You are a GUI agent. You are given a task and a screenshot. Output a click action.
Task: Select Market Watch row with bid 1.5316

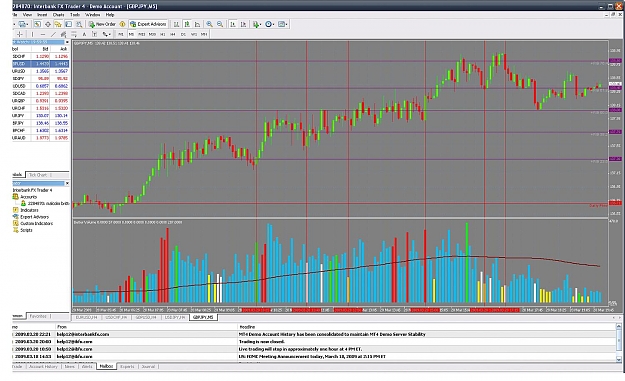pos(41,108)
